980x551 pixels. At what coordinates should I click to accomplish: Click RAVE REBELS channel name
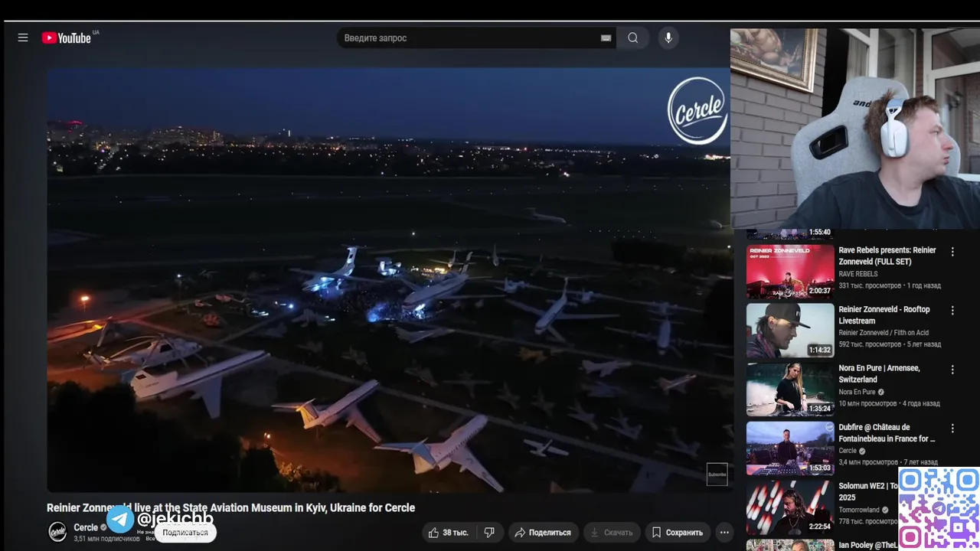(858, 274)
